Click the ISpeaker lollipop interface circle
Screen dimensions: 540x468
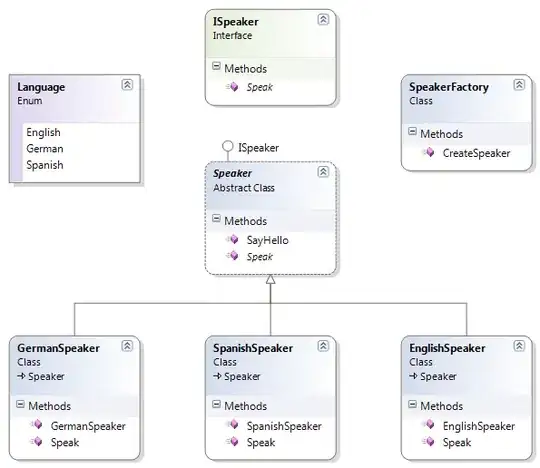(228, 146)
